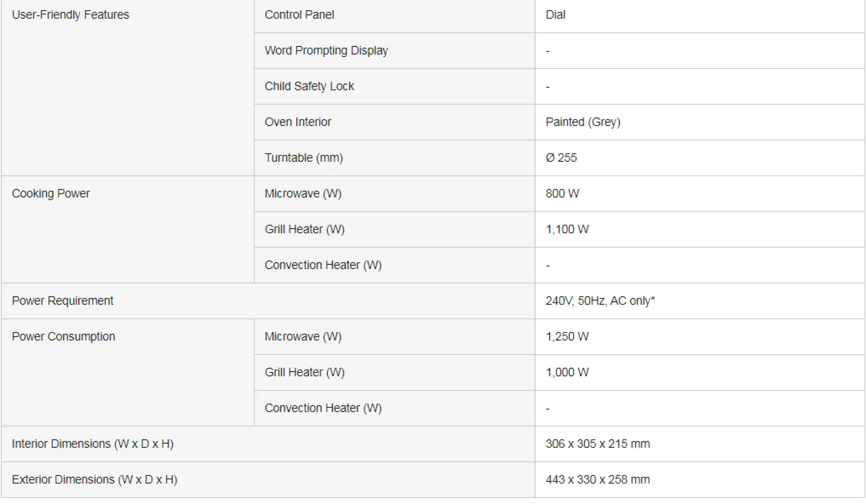The height and width of the screenshot is (504, 866).
Task: Select the Turntable (mm) label
Action: tap(304, 158)
